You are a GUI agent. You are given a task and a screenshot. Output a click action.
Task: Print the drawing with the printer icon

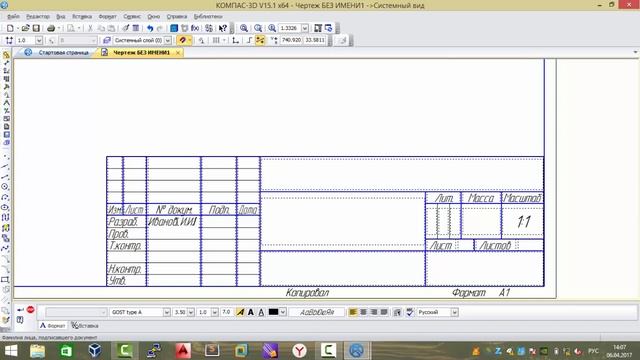(51, 28)
